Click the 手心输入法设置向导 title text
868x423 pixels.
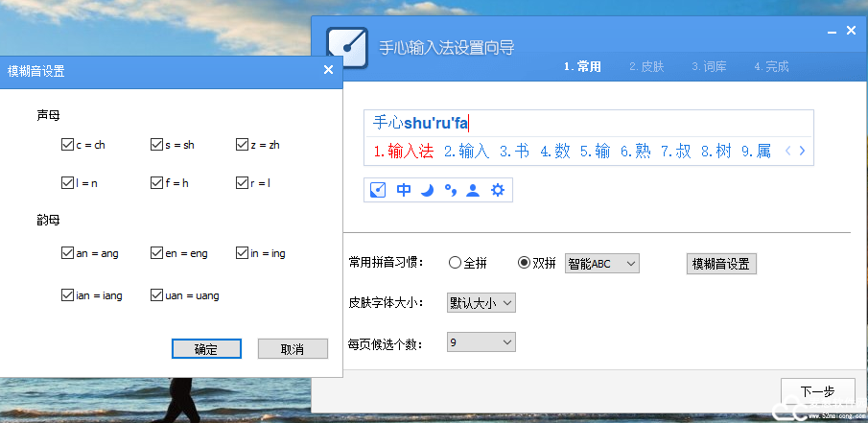447,48
